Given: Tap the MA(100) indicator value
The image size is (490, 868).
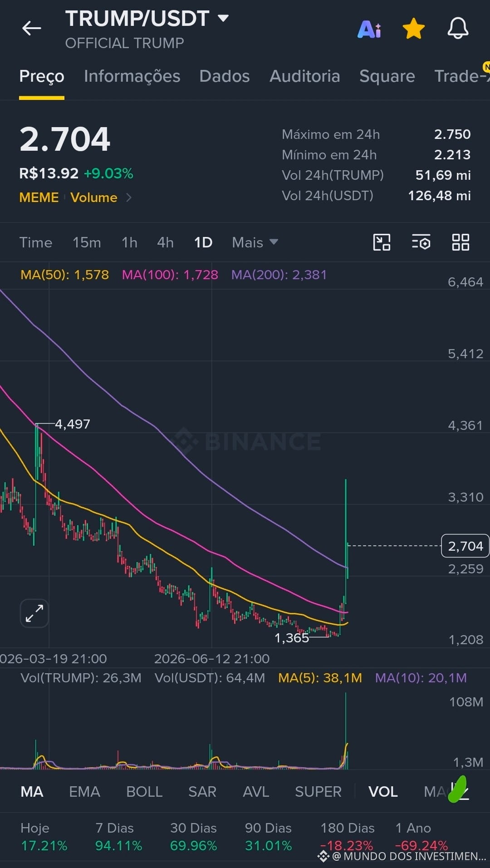Looking at the screenshot, I should click(x=170, y=275).
